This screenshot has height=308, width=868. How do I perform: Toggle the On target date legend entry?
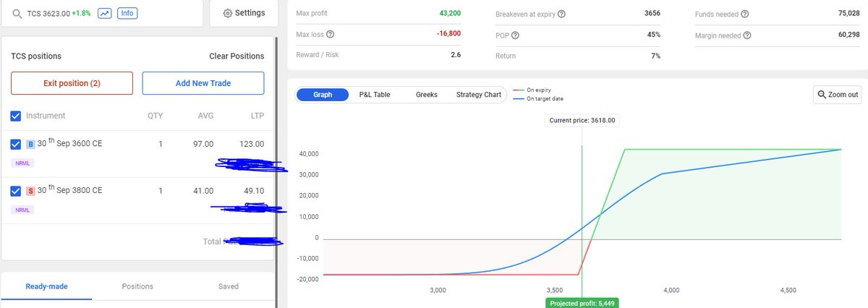coord(537,98)
